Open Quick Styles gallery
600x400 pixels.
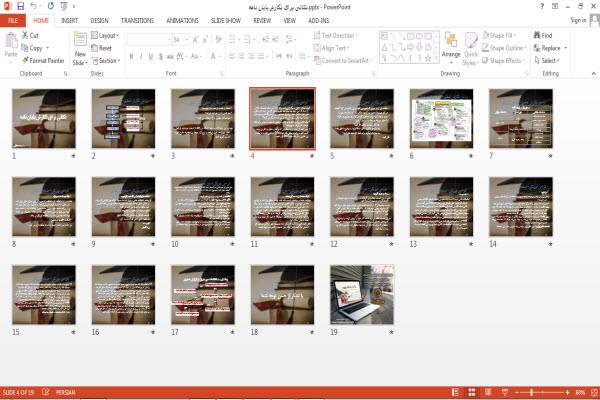point(471,49)
